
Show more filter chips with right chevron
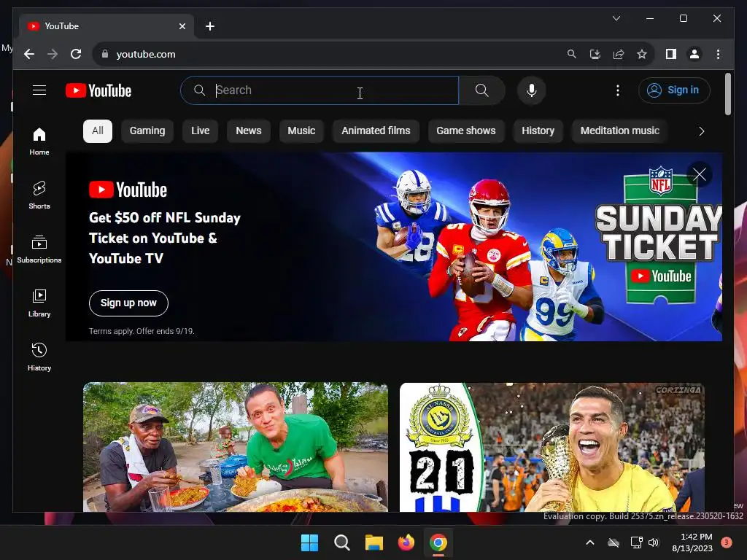pyautogui.click(x=701, y=131)
